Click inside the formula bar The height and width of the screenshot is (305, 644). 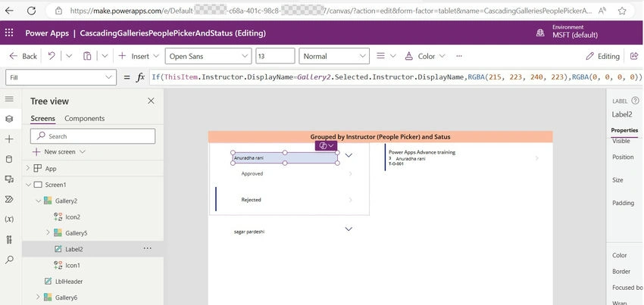(396, 77)
